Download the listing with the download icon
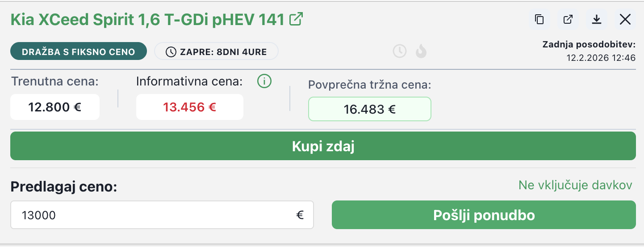Image resolution: width=644 pixels, height=247 pixels. click(597, 20)
